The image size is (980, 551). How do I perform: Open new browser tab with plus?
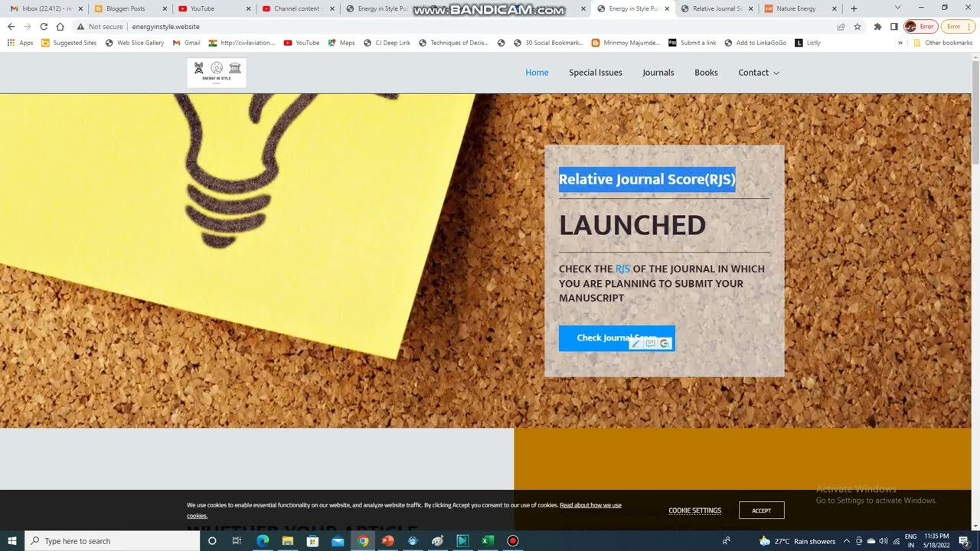tap(854, 8)
